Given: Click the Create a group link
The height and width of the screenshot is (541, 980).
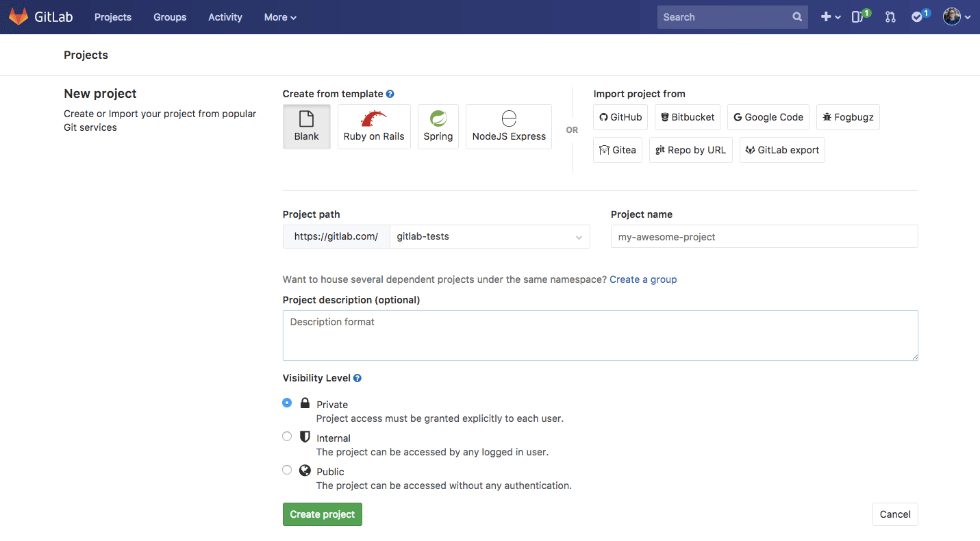Looking at the screenshot, I should tap(643, 279).
